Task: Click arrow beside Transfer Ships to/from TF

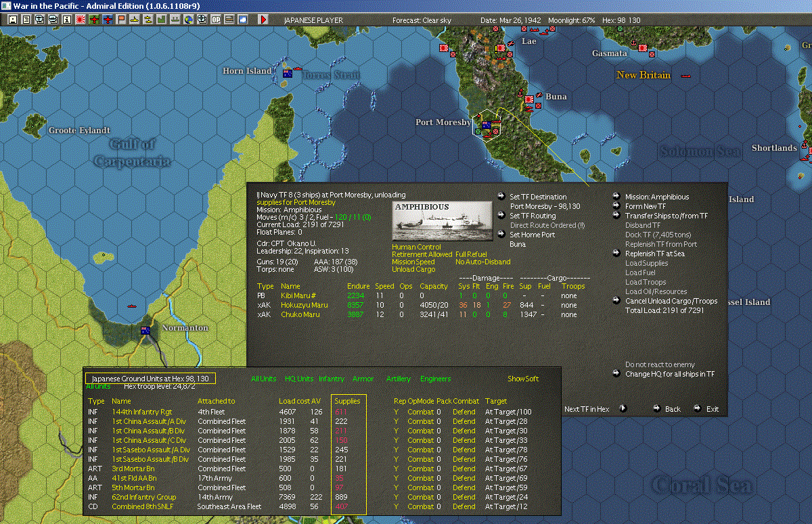Action: [616, 216]
